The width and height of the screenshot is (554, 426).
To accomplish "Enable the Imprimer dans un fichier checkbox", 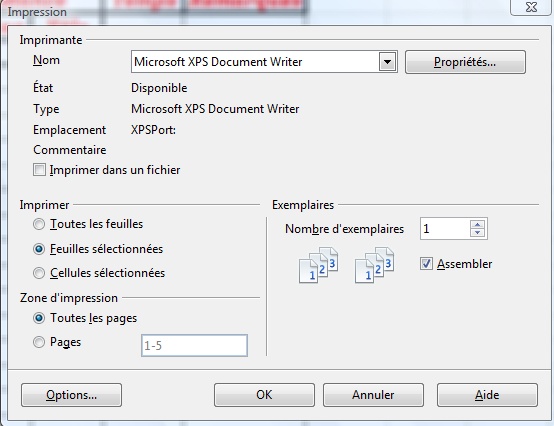I will [x=39, y=170].
